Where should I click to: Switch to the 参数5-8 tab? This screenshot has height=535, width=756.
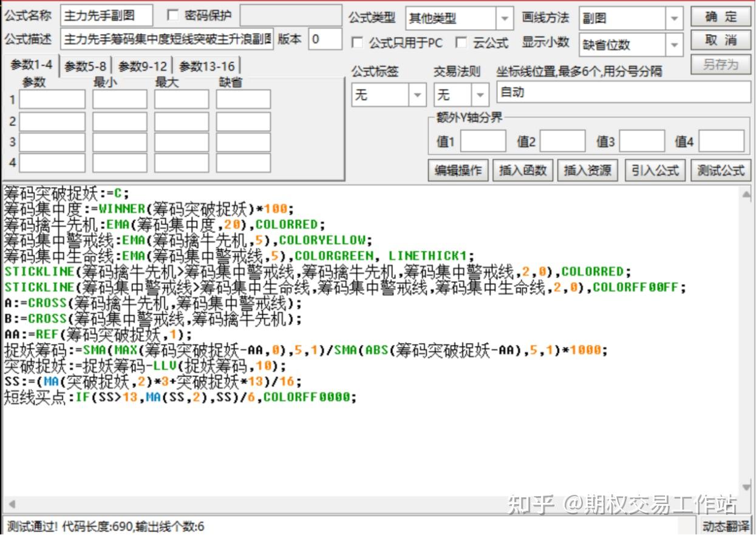[85, 66]
